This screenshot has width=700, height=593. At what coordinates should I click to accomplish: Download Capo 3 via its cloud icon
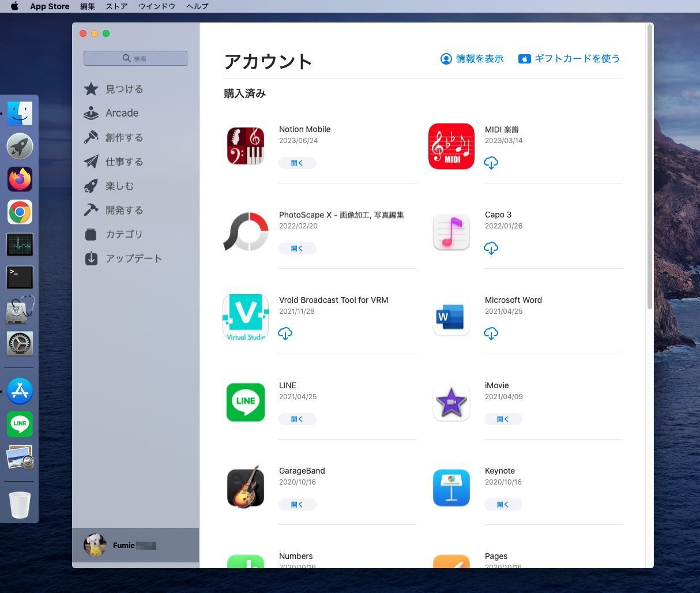[x=491, y=248]
